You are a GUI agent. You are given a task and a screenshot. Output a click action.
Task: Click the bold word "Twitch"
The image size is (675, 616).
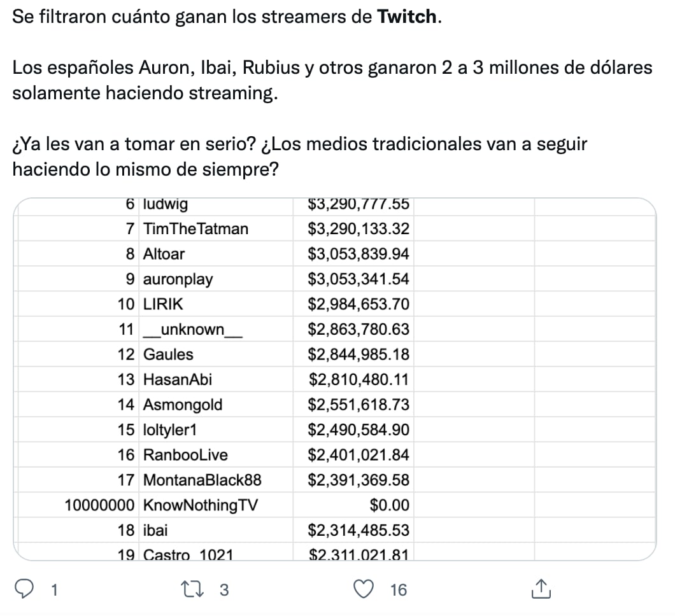coord(408,17)
